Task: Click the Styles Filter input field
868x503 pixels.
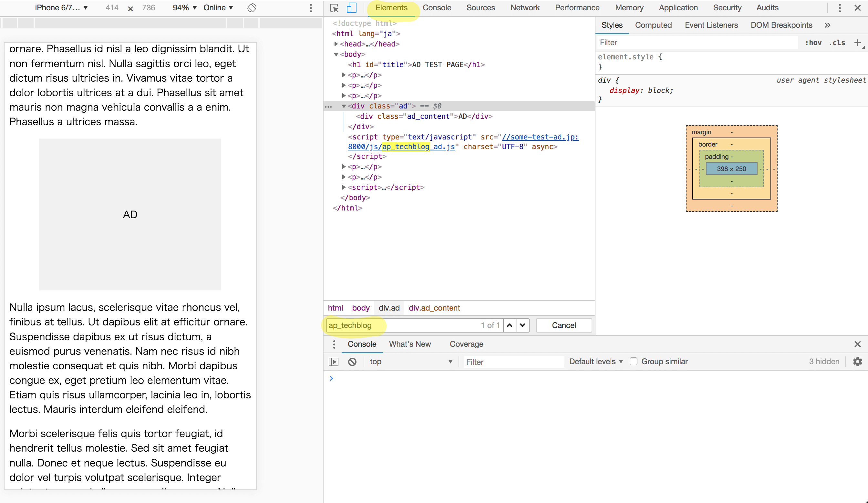Action: coord(696,43)
